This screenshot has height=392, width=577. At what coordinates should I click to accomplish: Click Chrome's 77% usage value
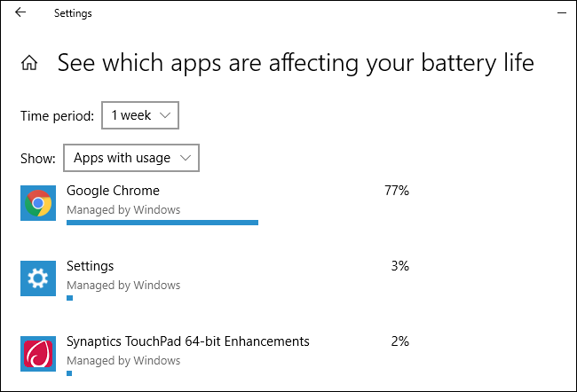coord(397,190)
